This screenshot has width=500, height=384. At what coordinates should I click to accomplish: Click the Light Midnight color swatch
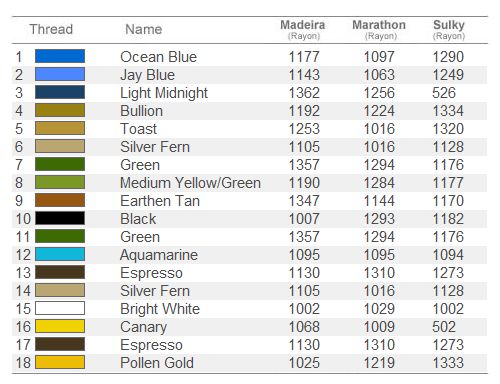(x=60, y=92)
